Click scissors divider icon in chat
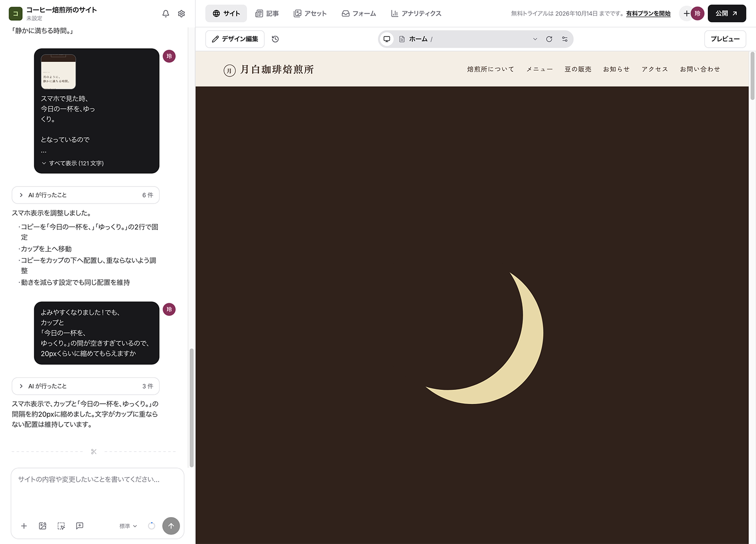 click(94, 452)
